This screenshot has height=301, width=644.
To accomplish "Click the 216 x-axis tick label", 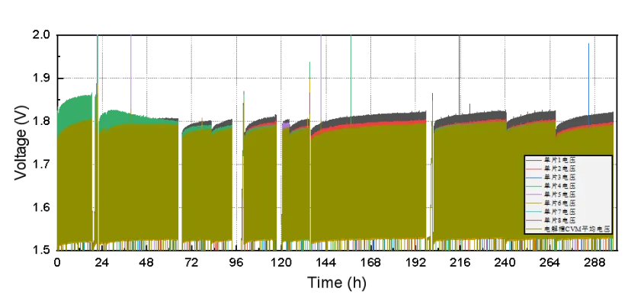I will (460, 263).
